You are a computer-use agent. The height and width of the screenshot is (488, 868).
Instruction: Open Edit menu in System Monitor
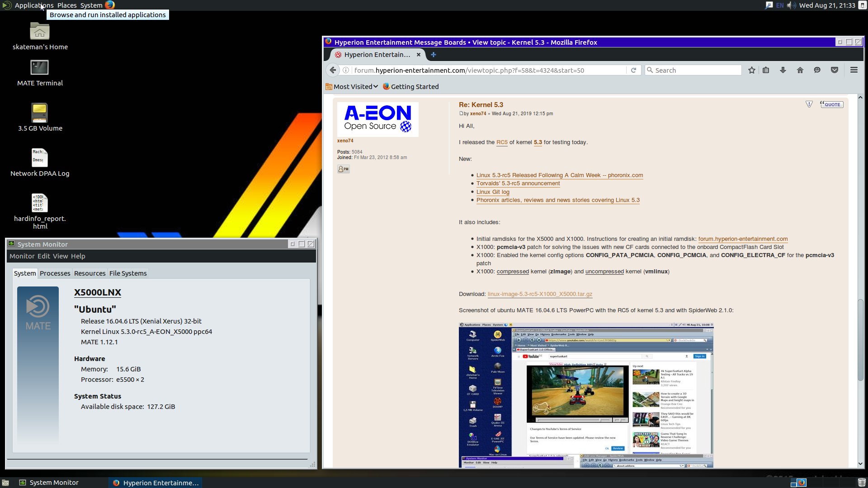tap(44, 256)
